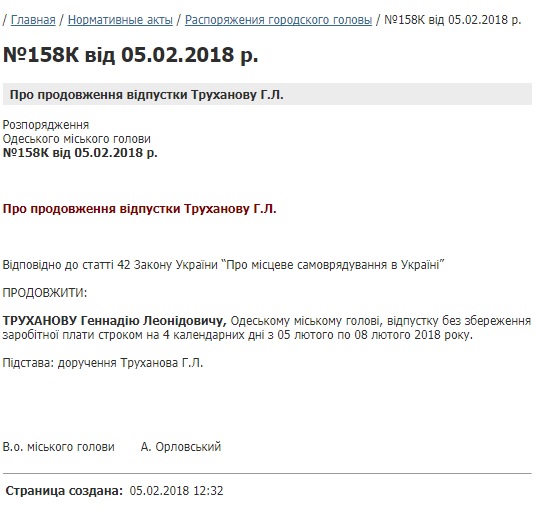
Task: Click the Страница создана label
Action: pos(64,490)
